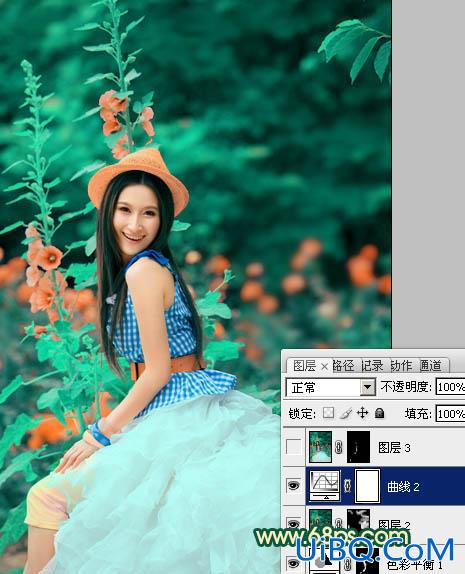465x574 pixels.
Task: Hide the 曲线 2 layer via eye
Action: [294, 486]
